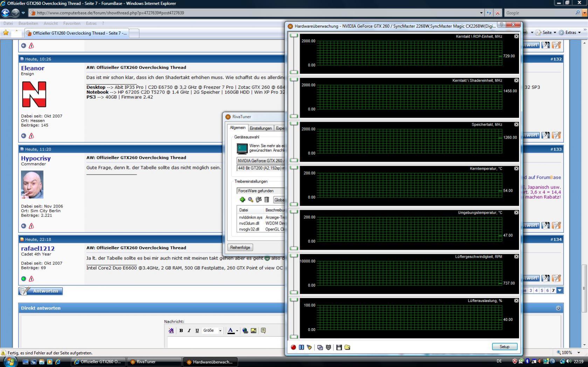Viewport: 588px width, 367px height.
Task: Open the address bar history dropdown
Action: pos(481,13)
